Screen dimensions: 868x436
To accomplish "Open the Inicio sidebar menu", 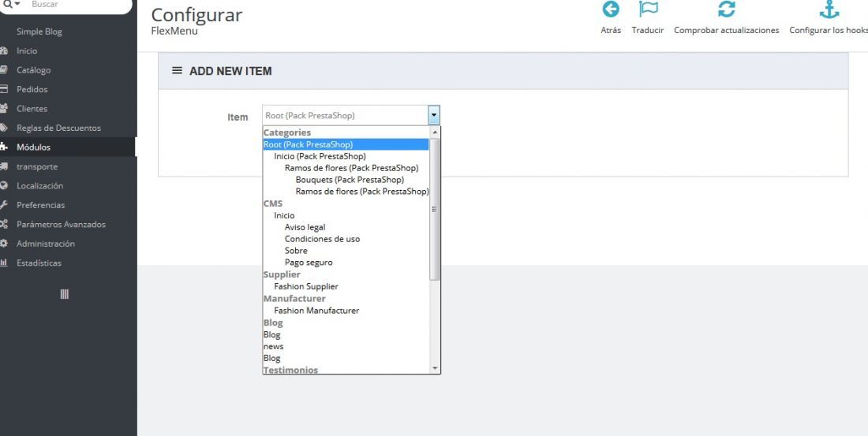I will click(27, 51).
